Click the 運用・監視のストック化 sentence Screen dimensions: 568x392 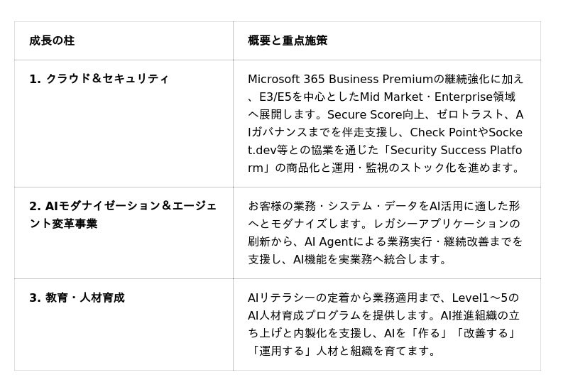click(384, 168)
